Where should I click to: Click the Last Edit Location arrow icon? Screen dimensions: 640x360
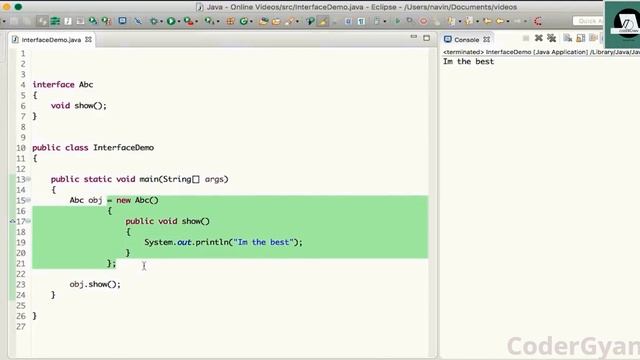pos(487,21)
